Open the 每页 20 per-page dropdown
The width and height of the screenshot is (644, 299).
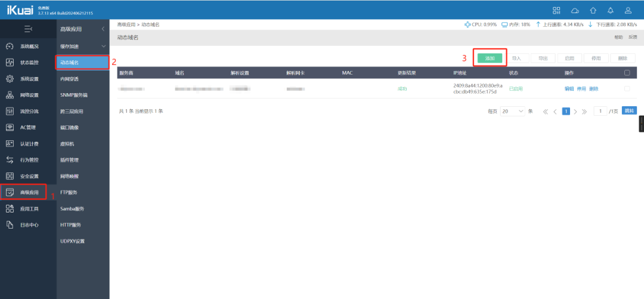tap(513, 111)
